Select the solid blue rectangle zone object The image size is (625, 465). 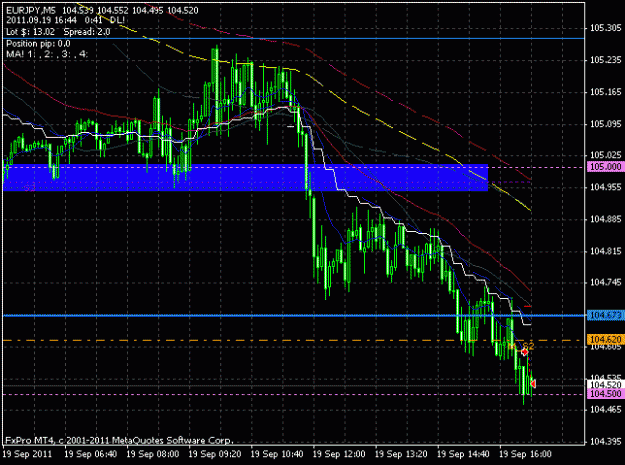tap(246, 178)
